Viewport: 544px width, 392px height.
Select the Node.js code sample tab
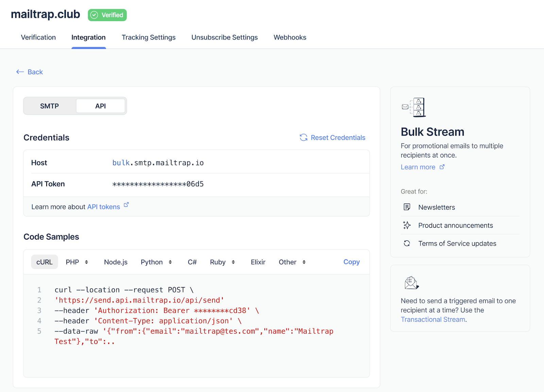[116, 262]
